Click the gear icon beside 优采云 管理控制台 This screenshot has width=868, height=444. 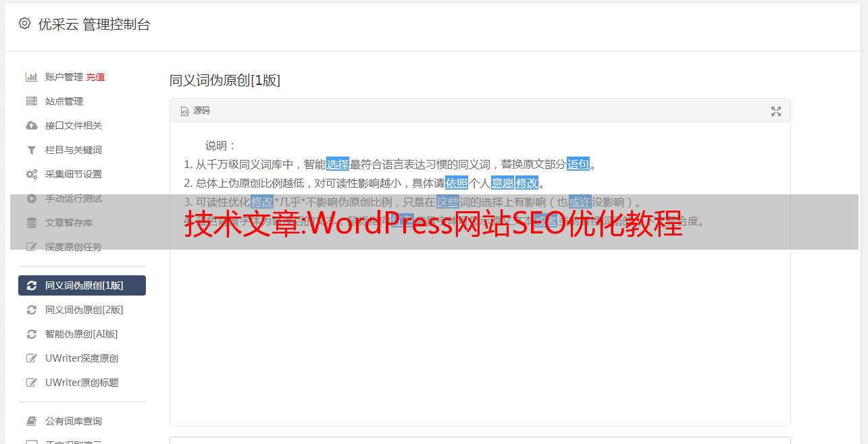click(x=25, y=24)
